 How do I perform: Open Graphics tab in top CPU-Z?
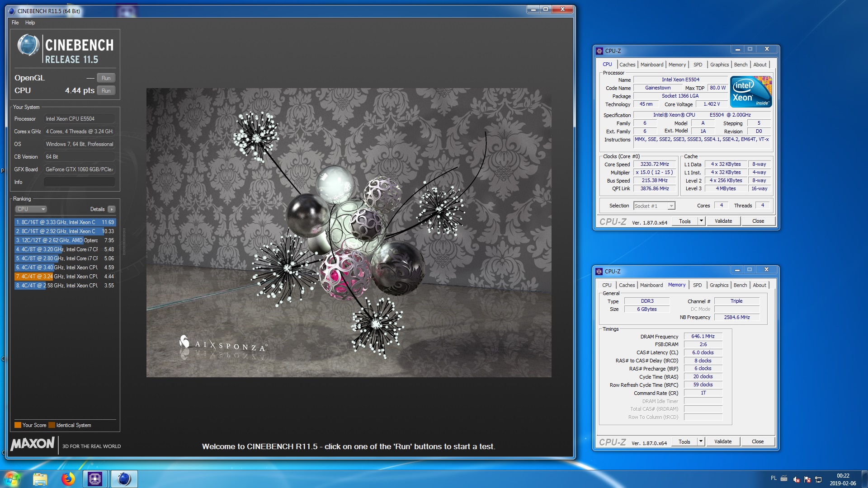tap(719, 65)
